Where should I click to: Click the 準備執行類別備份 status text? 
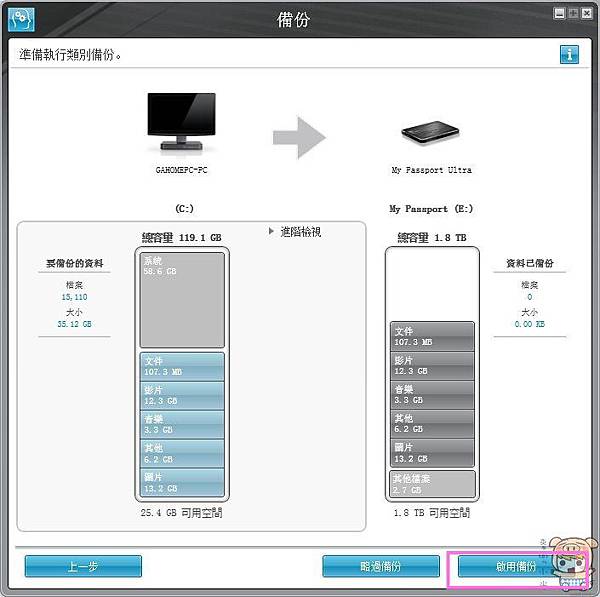pos(70,55)
